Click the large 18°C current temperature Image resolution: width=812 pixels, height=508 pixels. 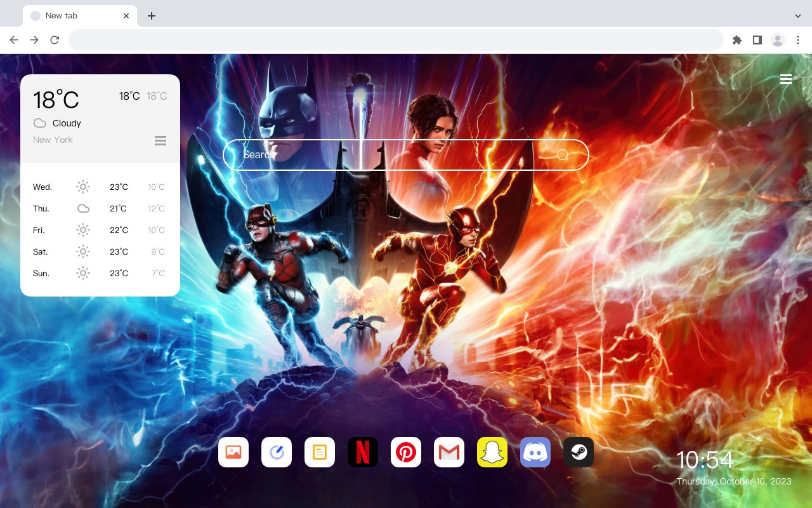click(56, 100)
